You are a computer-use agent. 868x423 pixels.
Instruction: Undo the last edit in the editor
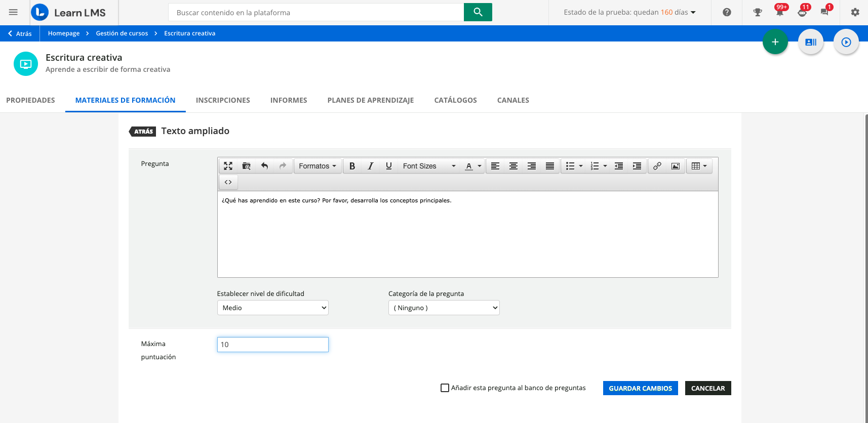pos(264,166)
